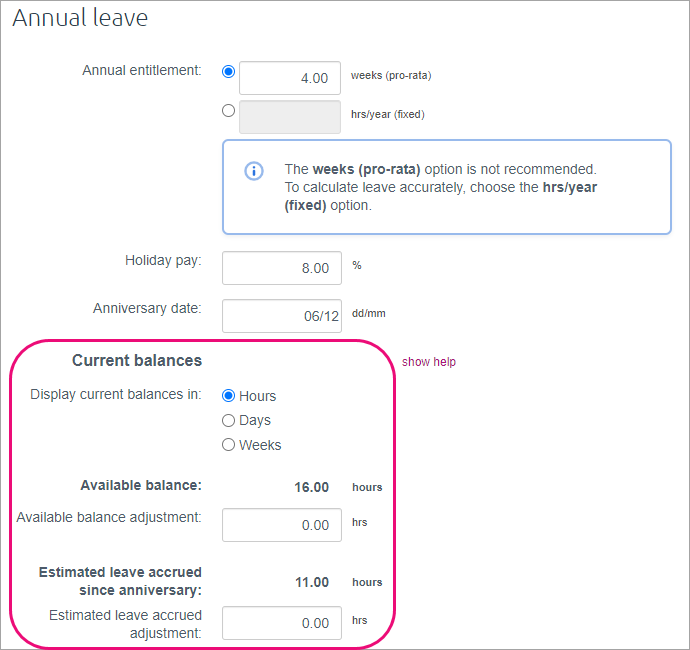Click the % unit beside Holiday pay

pos(356,266)
